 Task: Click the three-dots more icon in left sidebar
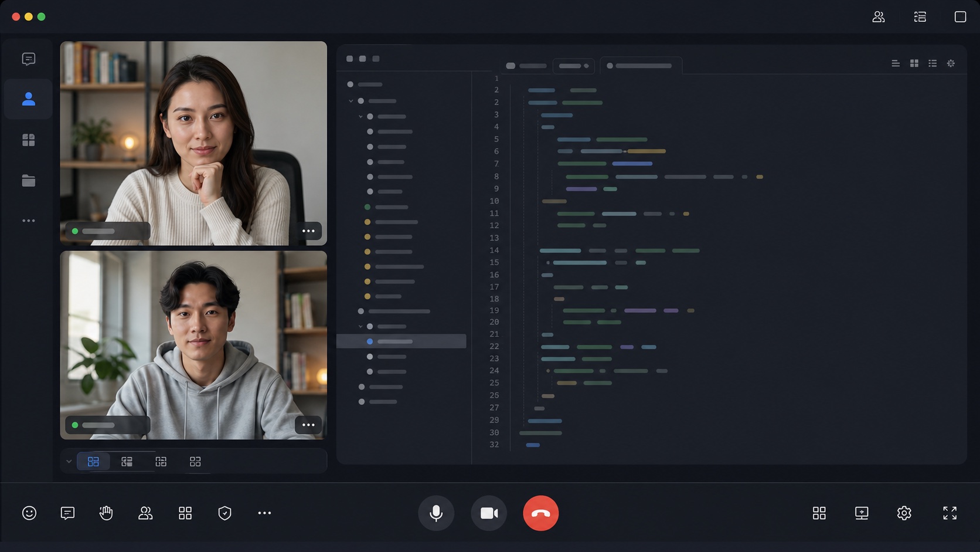[28, 221]
